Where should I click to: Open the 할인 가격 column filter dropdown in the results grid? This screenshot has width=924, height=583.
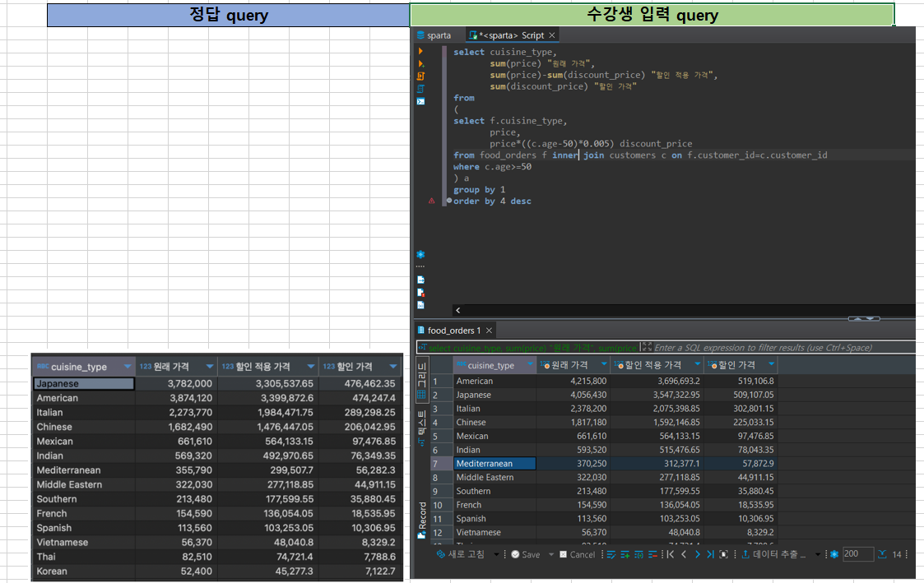pyautogui.click(x=772, y=364)
